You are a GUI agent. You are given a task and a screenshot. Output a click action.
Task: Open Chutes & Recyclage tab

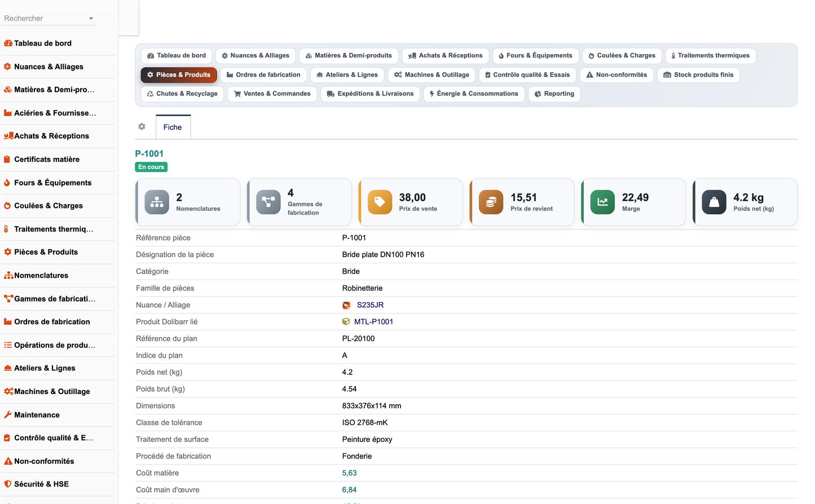tap(182, 94)
